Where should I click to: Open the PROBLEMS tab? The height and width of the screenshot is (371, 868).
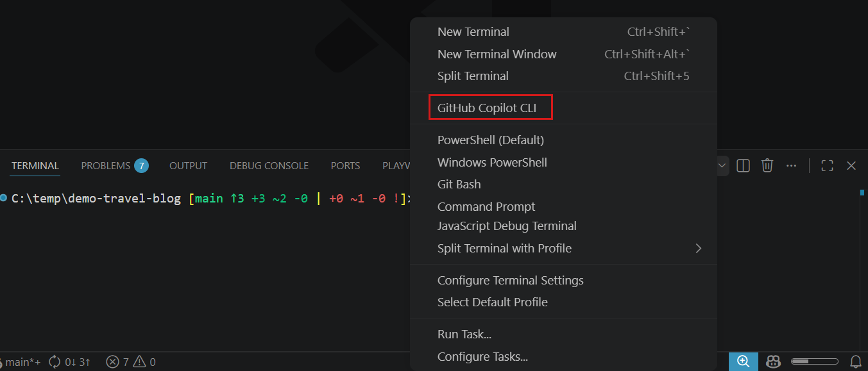coord(106,165)
